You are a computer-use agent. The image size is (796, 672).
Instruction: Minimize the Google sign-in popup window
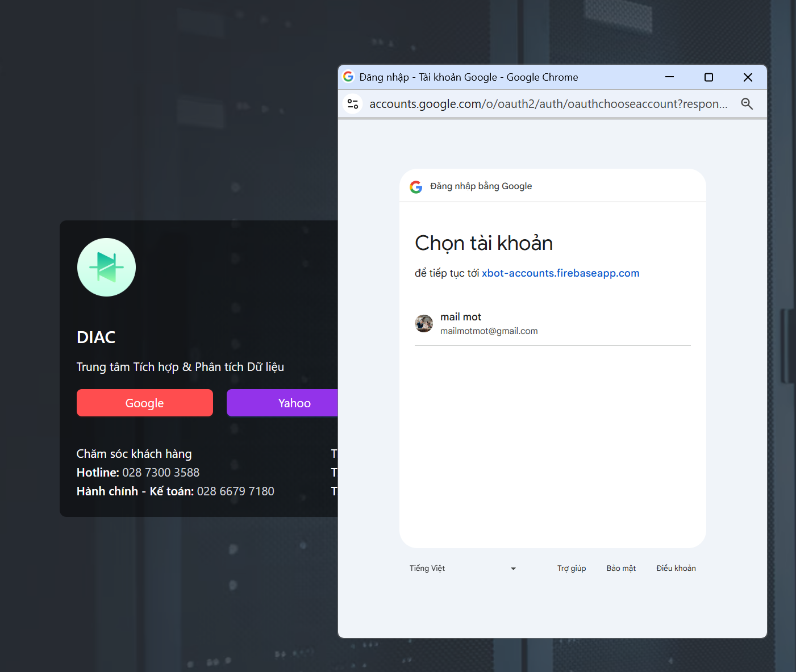click(669, 77)
